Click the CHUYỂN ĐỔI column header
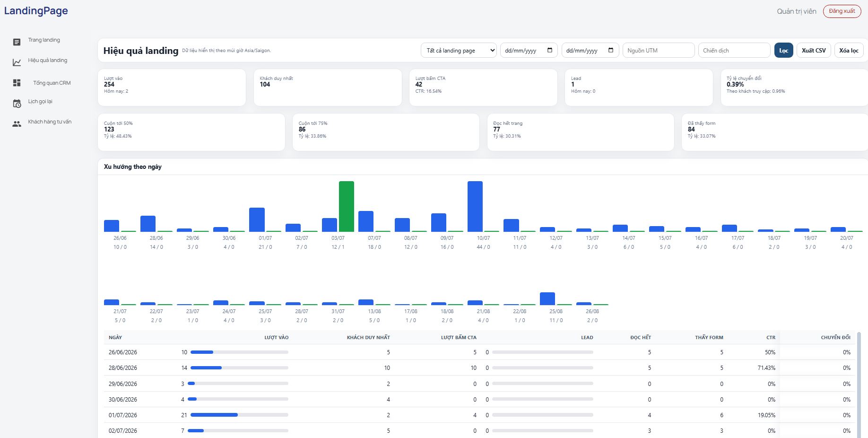This screenshot has width=868, height=438. (x=836, y=337)
